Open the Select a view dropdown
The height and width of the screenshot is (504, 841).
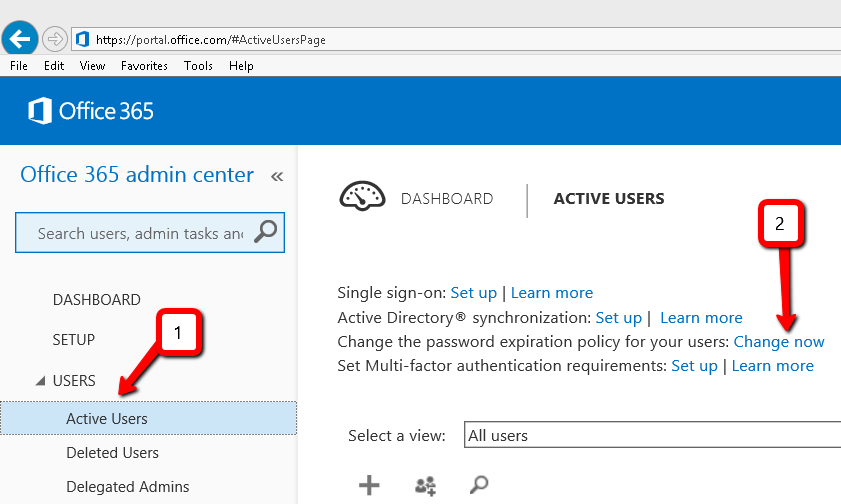652,435
